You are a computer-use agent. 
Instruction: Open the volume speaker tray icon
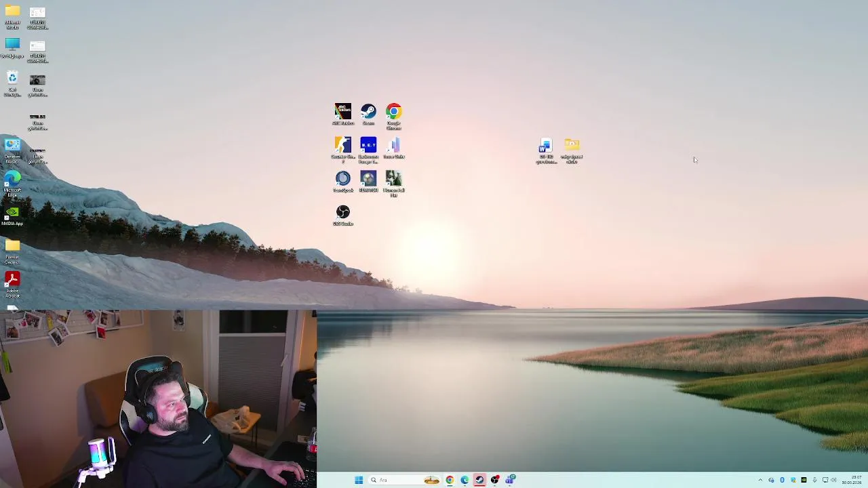click(833, 480)
